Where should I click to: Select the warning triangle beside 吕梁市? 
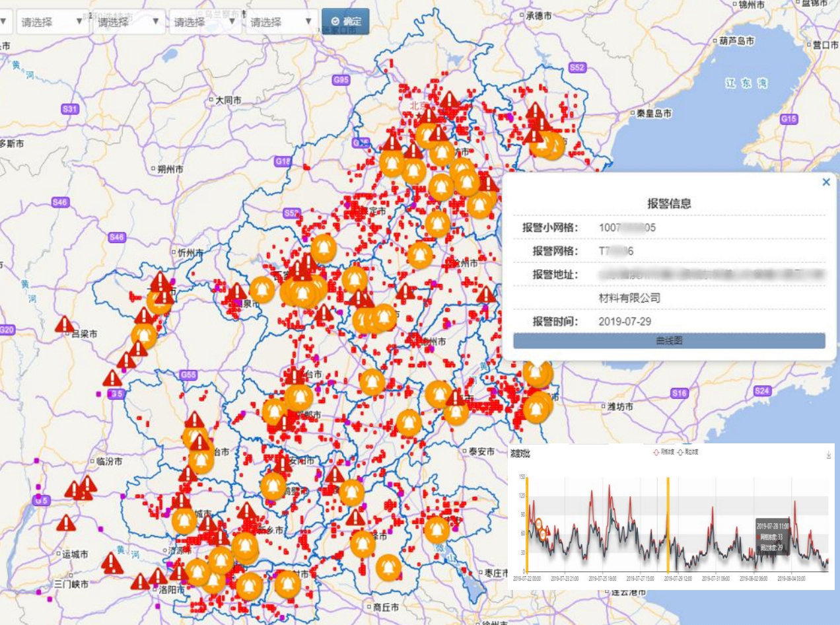[65, 324]
